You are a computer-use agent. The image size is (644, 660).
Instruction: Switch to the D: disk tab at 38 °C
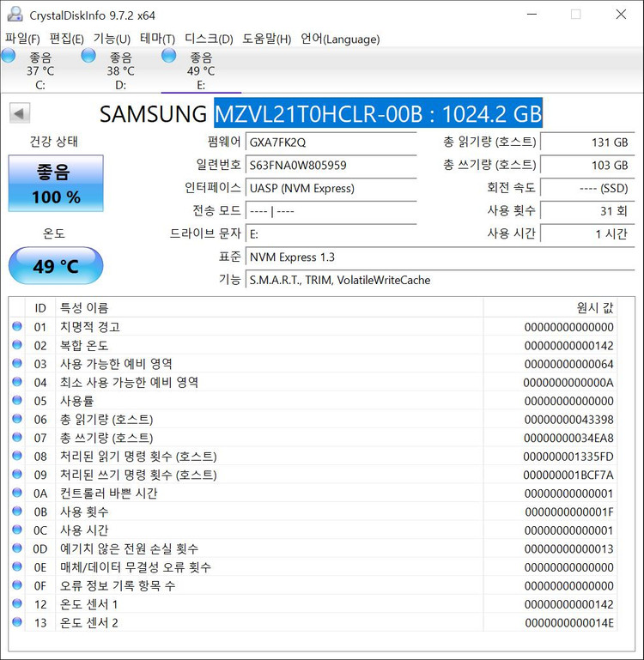pyautogui.click(x=121, y=70)
